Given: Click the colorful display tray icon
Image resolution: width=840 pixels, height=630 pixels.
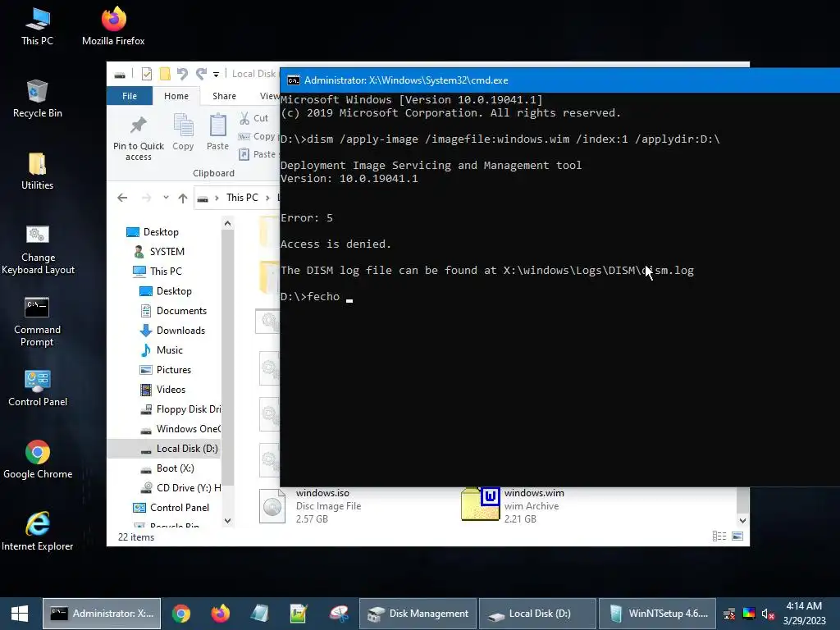Looking at the screenshot, I should 749,614.
